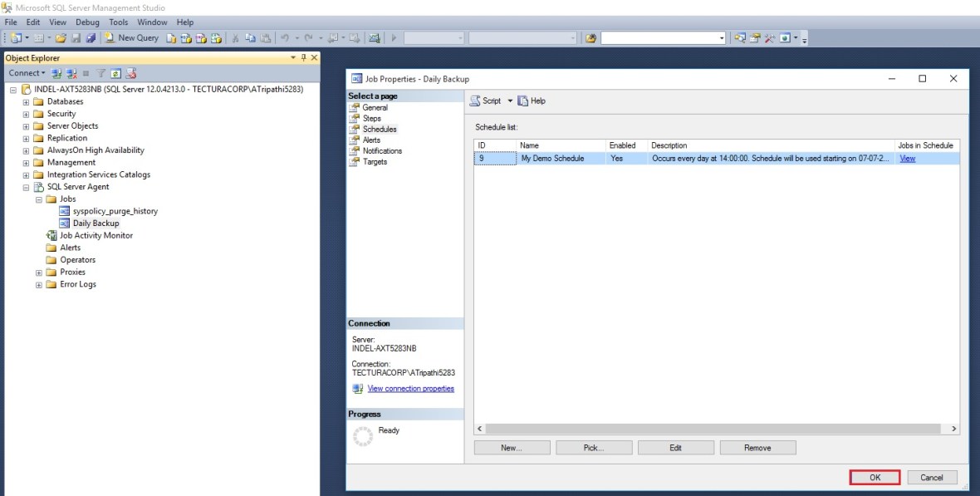Open the Help icon in Job Properties
The height and width of the screenshot is (496, 980).
(532, 101)
